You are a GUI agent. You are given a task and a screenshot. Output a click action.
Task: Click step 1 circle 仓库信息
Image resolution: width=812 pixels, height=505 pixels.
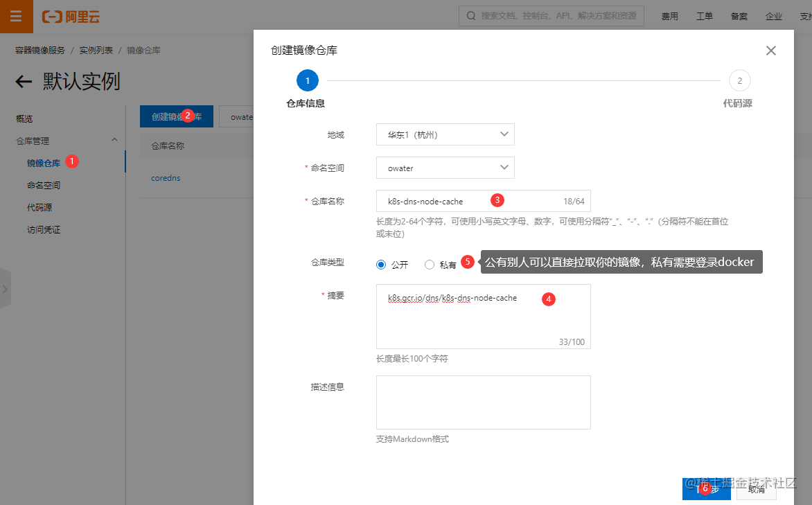[x=307, y=80]
